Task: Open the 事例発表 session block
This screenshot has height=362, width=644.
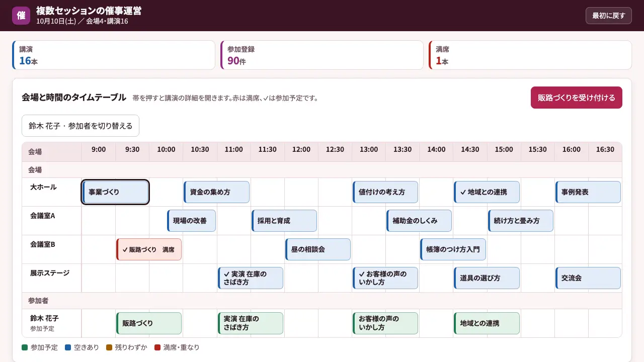Action: (588, 192)
